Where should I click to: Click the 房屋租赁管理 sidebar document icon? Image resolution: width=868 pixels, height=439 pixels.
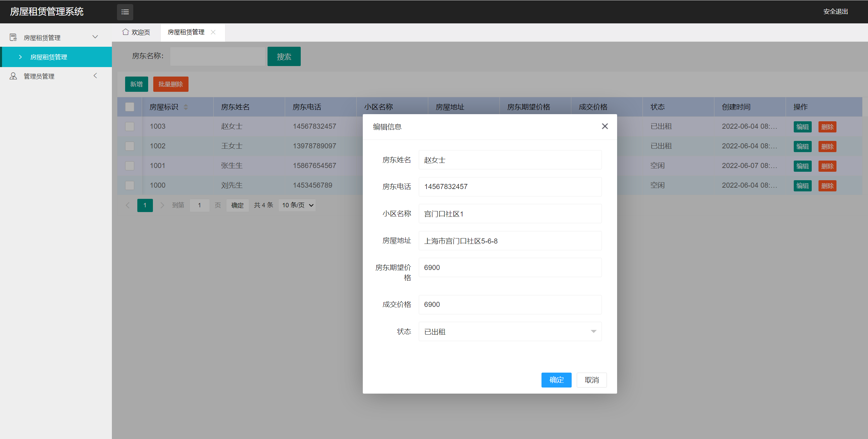(x=13, y=37)
